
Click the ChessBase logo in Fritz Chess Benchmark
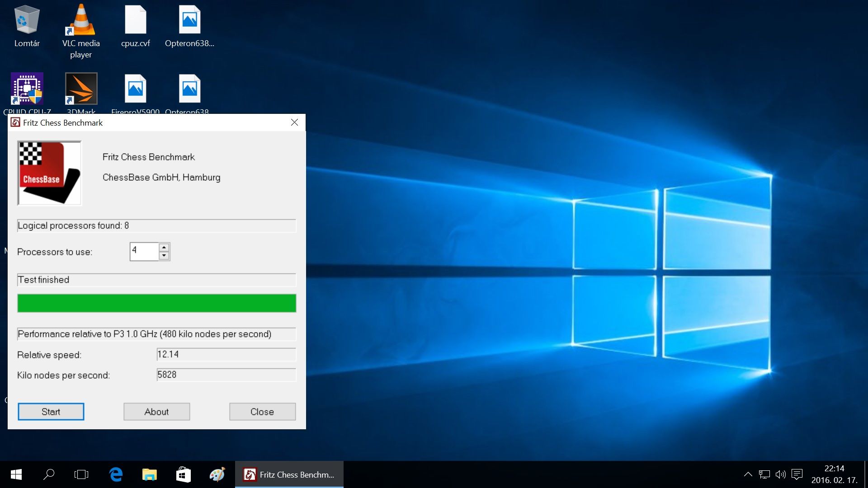pos(49,173)
